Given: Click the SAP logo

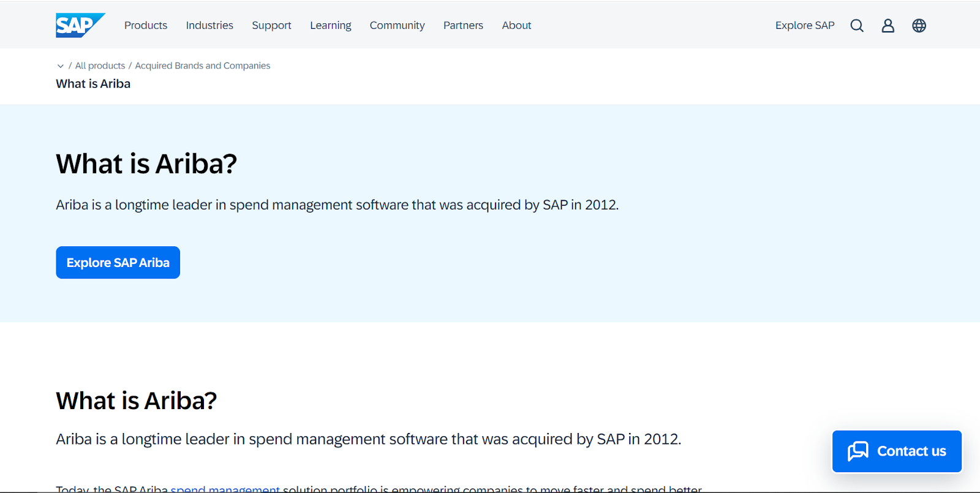Looking at the screenshot, I should tap(80, 25).
